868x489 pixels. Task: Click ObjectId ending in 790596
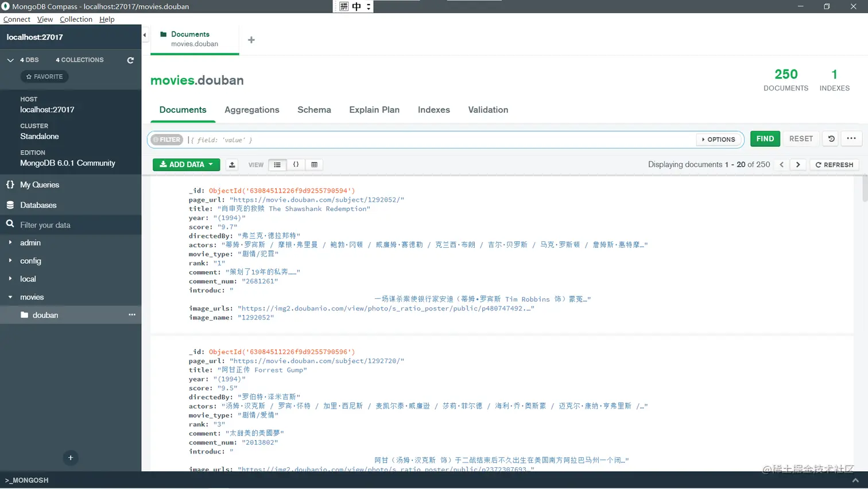tap(282, 352)
